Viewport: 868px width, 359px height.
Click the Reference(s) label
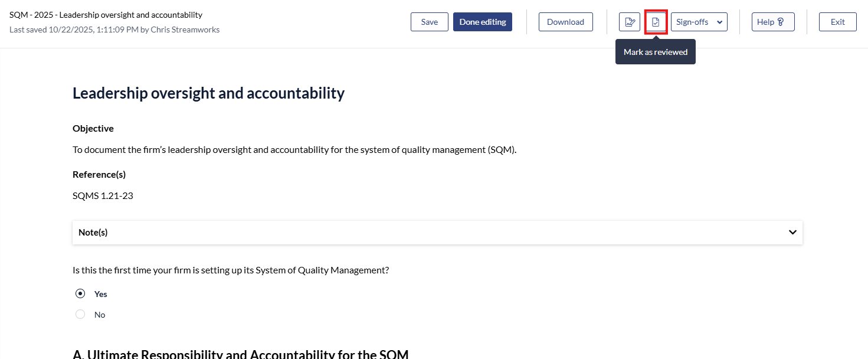99,174
